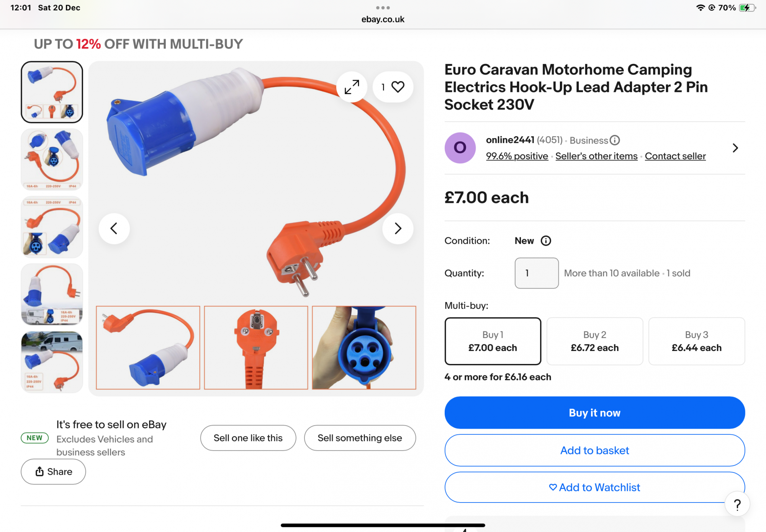Click the Contact seller link
Image resolution: width=766 pixels, height=532 pixels.
675,156
